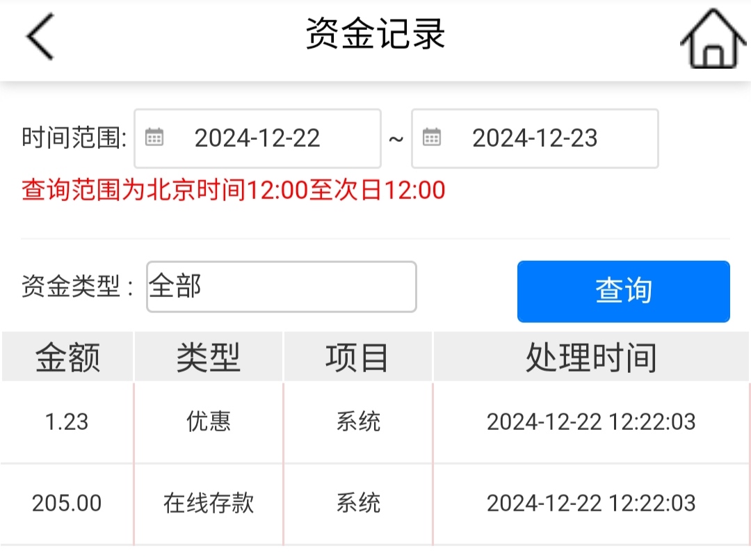Open end date field 2024-12-23
Image resolution: width=751 pixels, height=560 pixels.
(x=535, y=138)
